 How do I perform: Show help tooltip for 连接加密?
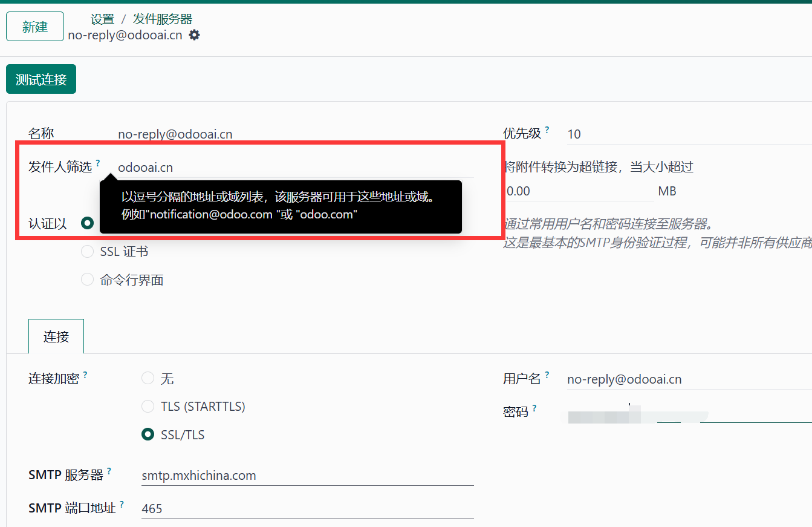coord(85,375)
